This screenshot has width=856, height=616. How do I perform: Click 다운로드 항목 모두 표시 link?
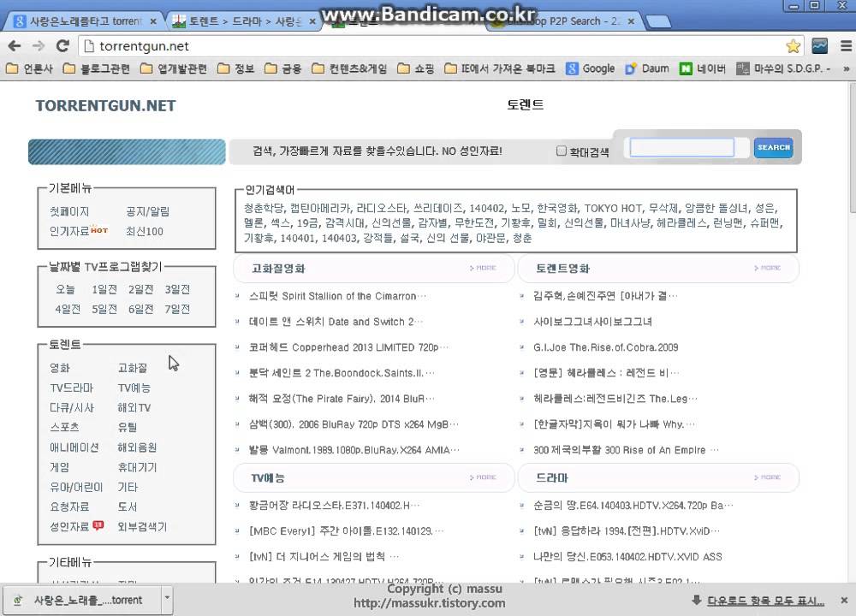[x=765, y=601]
